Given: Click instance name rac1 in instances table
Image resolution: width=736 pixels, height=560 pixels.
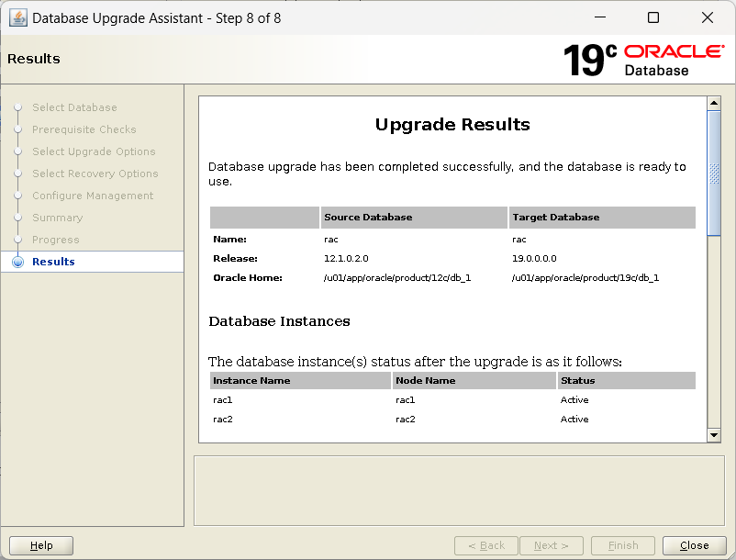Looking at the screenshot, I should pos(222,400).
